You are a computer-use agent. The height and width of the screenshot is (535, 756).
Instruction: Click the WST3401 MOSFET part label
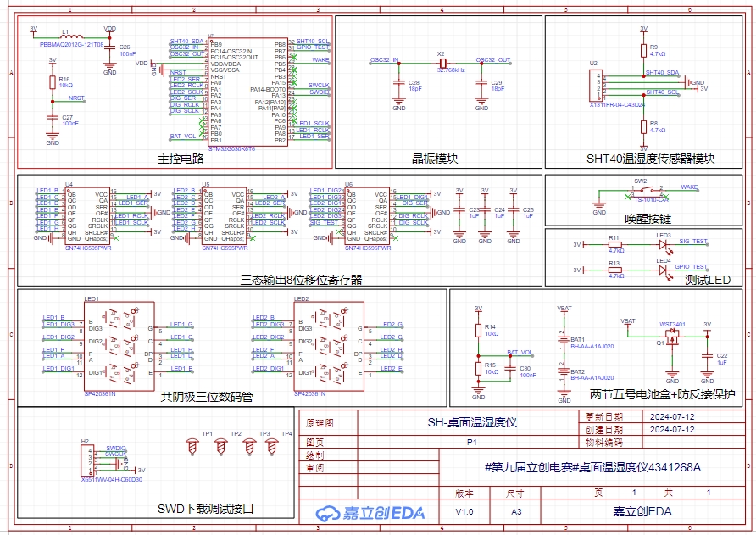pos(672,324)
